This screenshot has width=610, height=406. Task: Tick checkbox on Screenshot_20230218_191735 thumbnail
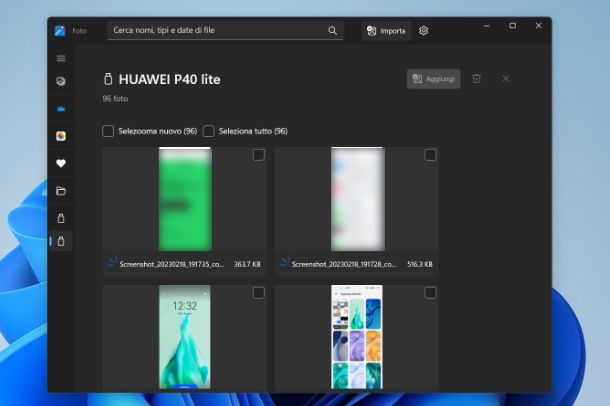click(259, 155)
